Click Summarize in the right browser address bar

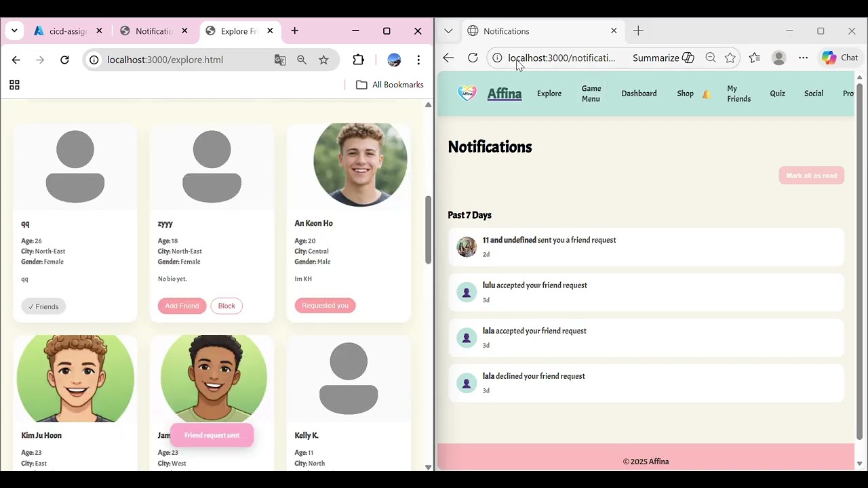(x=663, y=58)
